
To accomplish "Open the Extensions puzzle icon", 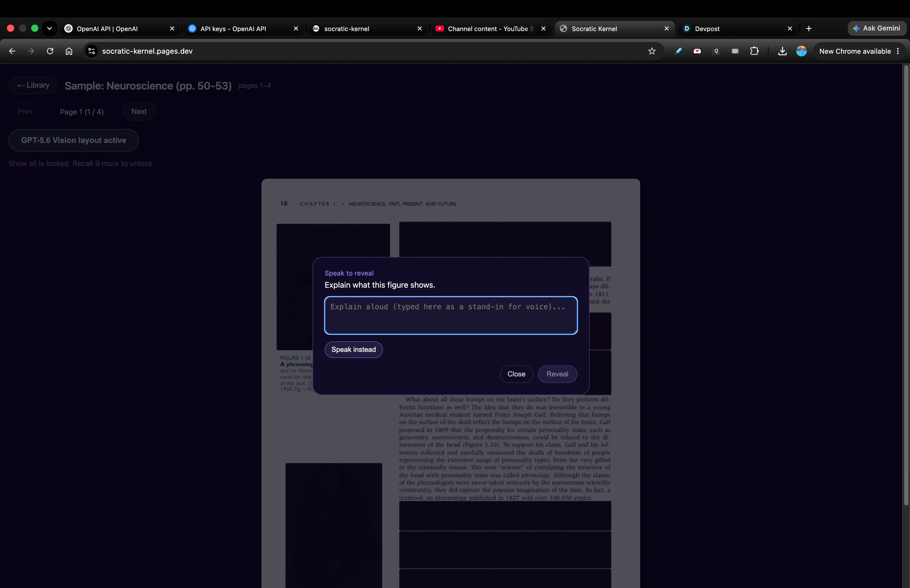I will [x=754, y=51].
